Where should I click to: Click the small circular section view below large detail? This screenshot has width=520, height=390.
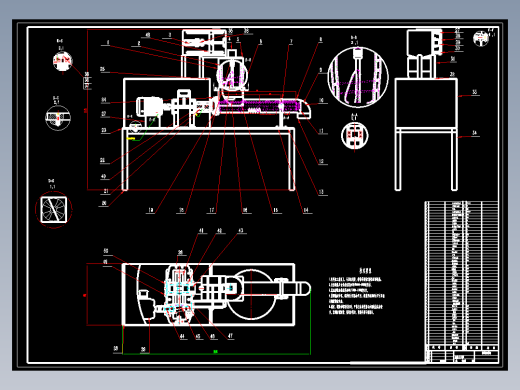click(355, 135)
